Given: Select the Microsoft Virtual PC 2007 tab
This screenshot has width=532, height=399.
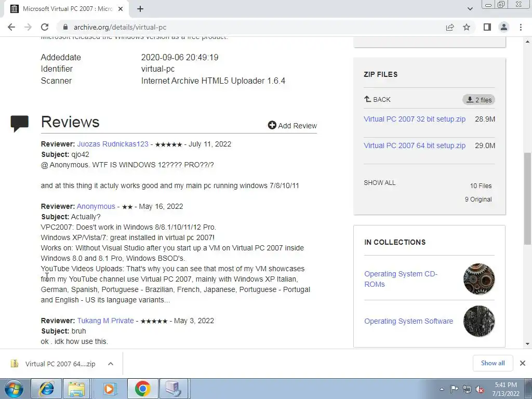Looking at the screenshot, I should [66, 9].
